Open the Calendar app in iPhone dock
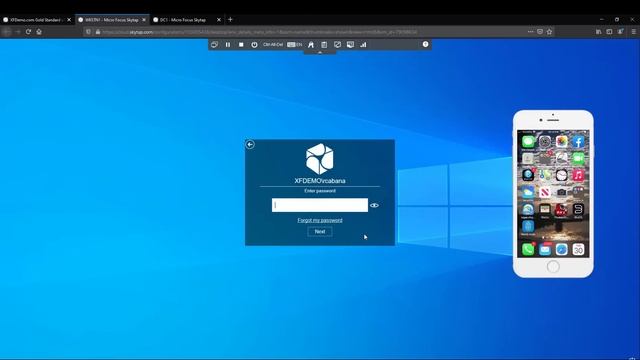This screenshot has width=640, height=360. point(578,249)
